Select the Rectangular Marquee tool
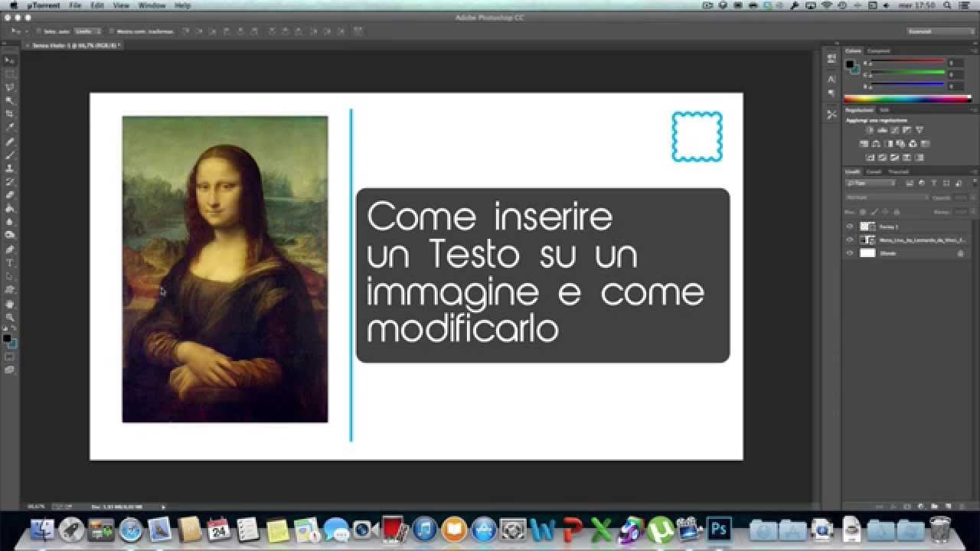 coord(10,73)
